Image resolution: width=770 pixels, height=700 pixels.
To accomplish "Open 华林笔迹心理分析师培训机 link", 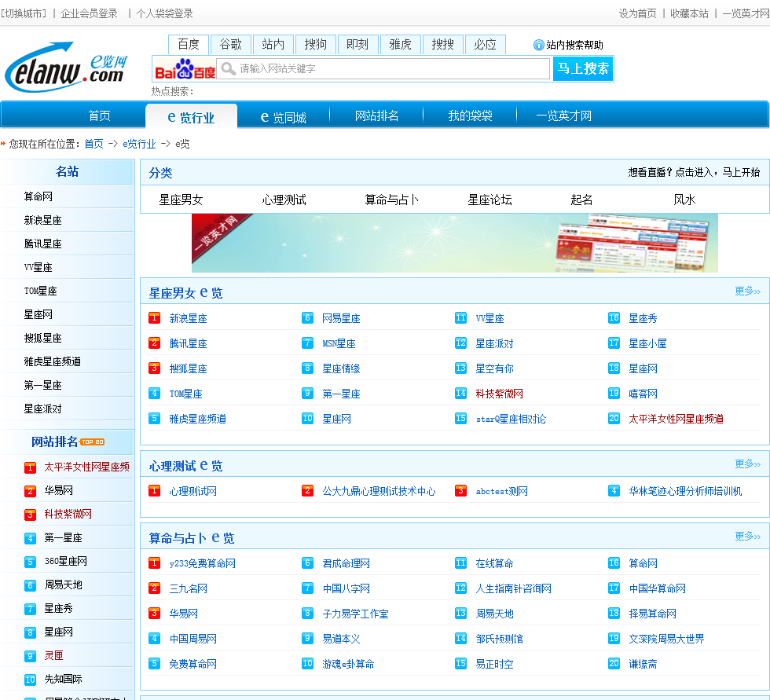I will click(x=685, y=491).
